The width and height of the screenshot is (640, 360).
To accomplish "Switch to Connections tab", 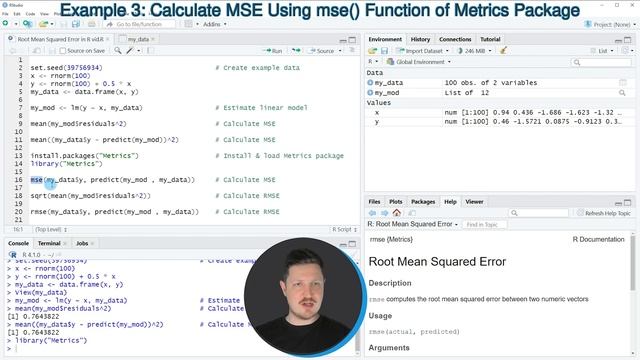I will [455, 39].
